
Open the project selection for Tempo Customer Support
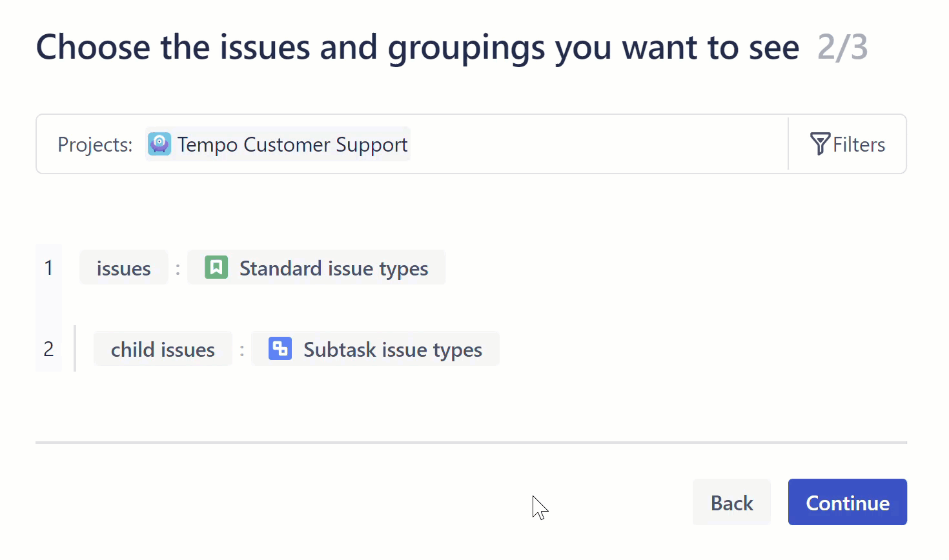[278, 144]
